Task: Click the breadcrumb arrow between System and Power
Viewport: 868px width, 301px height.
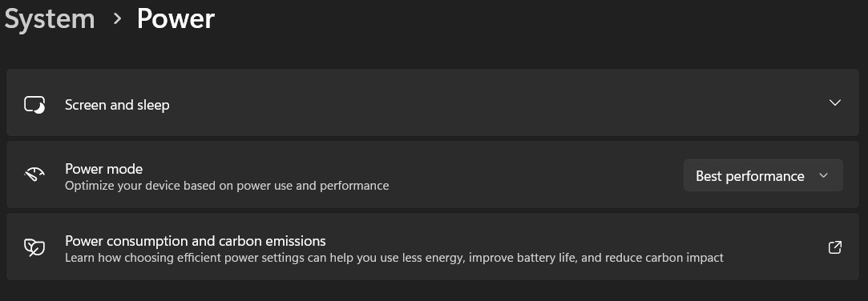Action: coord(117,19)
